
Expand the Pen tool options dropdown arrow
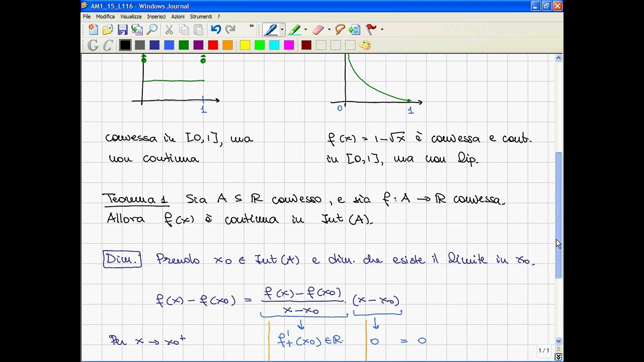[282, 30]
